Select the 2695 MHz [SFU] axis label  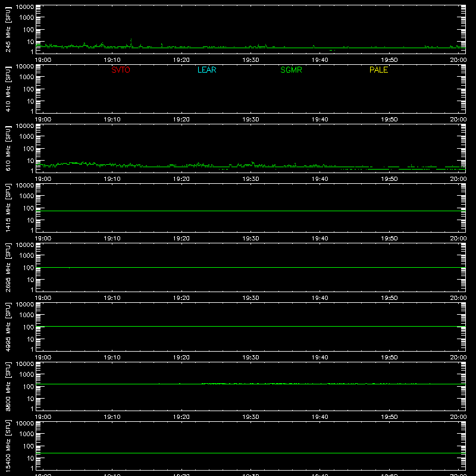pyautogui.click(x=8, y=267)
